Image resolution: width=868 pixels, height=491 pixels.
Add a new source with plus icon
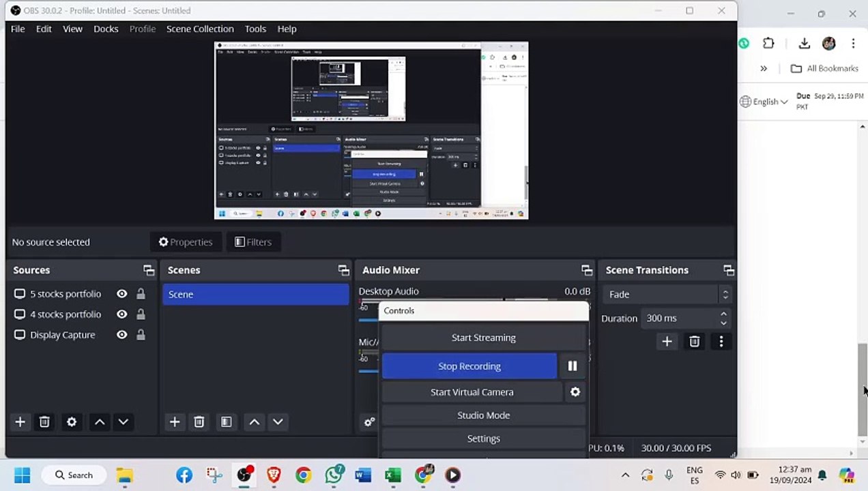20,422
